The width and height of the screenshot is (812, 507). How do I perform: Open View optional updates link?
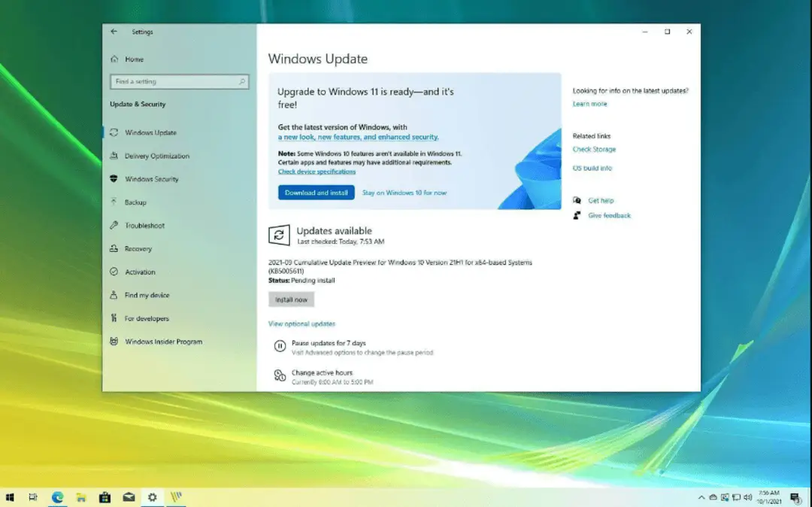(301, 323)
